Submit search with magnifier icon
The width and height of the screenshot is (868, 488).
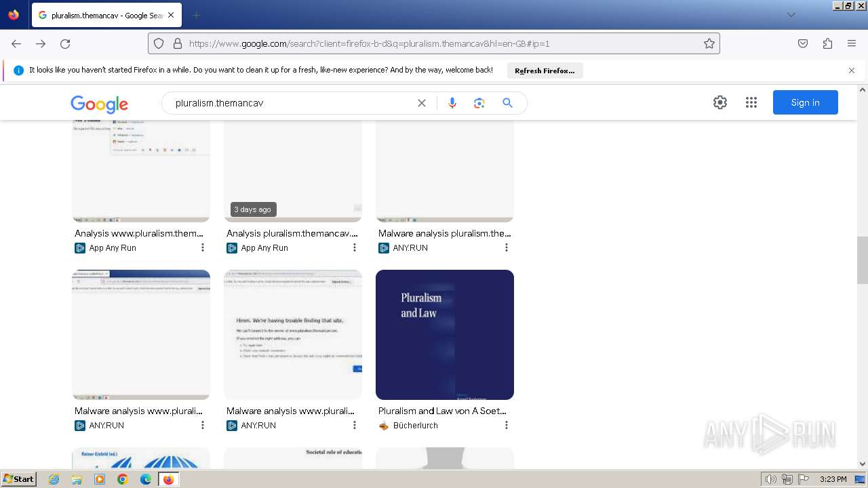click(x=507, y=103)
